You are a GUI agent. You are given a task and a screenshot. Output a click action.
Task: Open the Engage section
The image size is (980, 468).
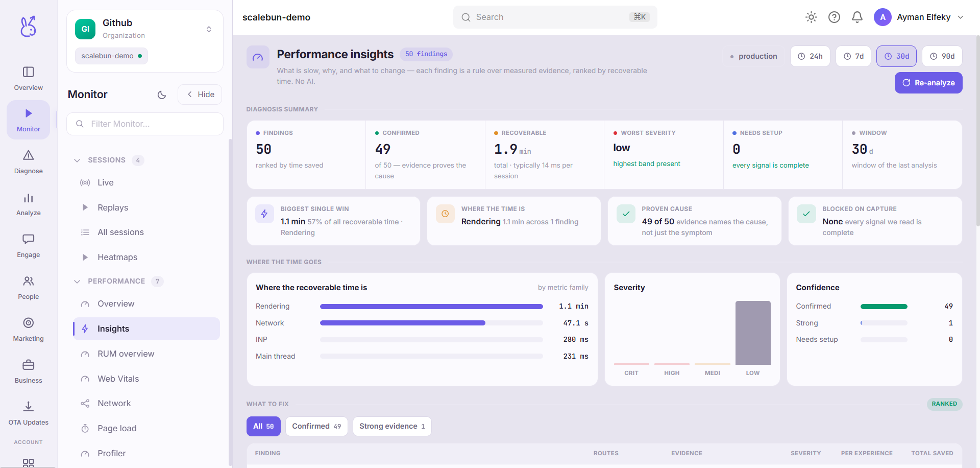coord(29,246)
